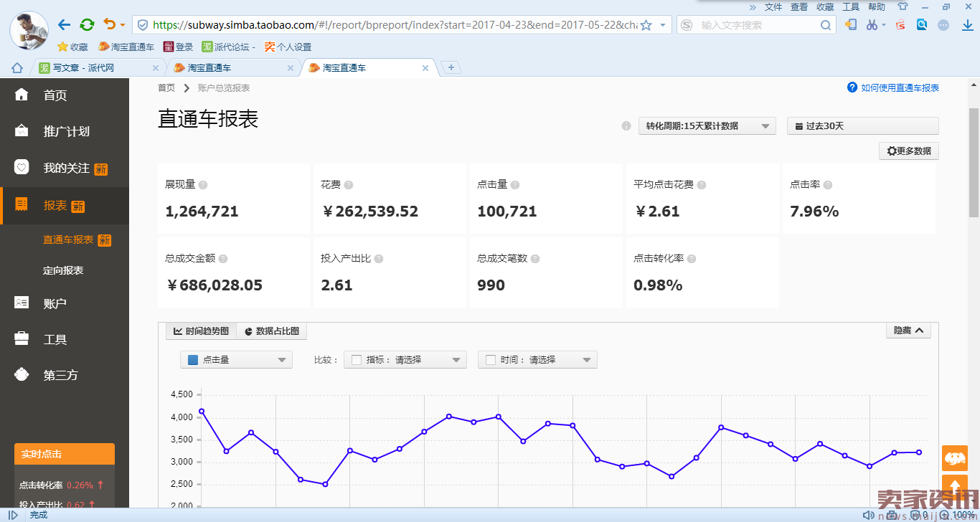Click the blue page-search icon in toolbar
Screen dimensions: 980x522
tap(922, 24)
